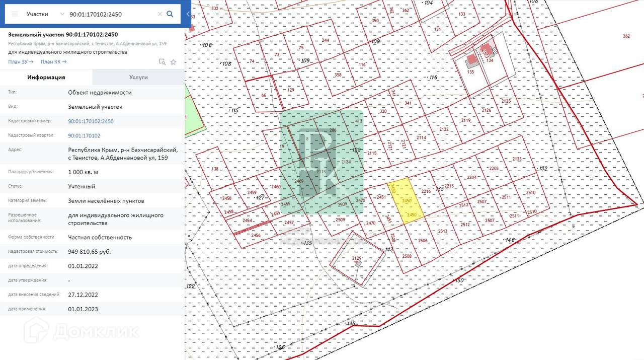Viewport: 644px width, 360px height.
Task: Open the План ЗУ link
Action: [x=21, y=62]
